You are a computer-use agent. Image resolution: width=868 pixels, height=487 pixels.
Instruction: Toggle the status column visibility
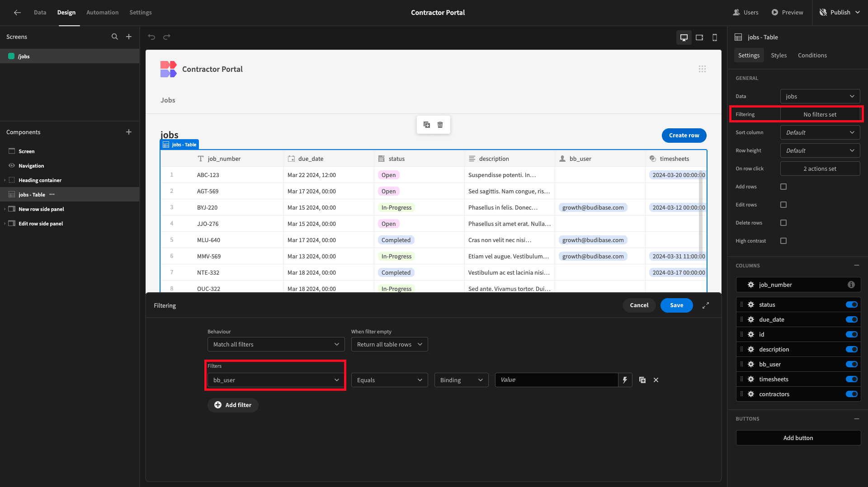[x=852, y=304]
